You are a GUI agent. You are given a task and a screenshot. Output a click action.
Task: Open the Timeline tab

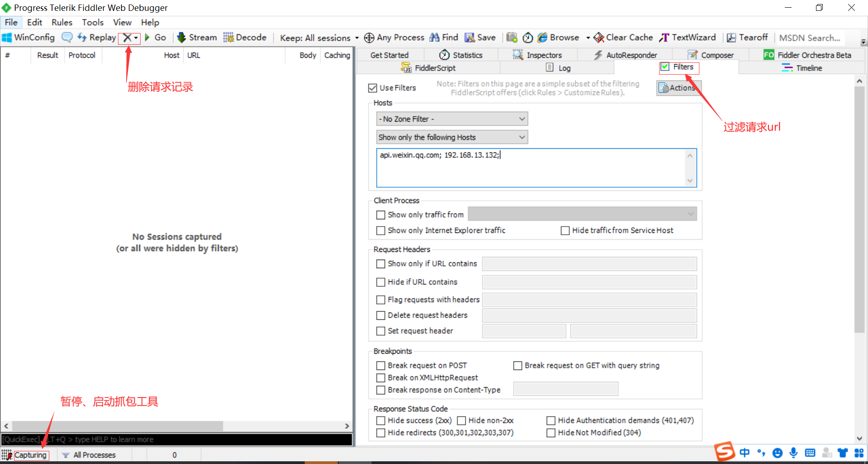click(x=802, y=68)
